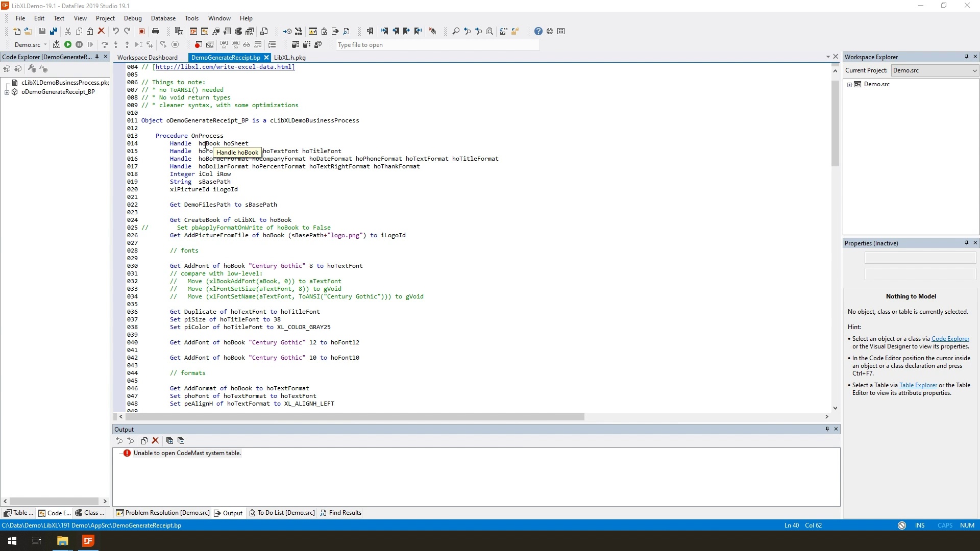Click the Pause debugger icon

pyautogui.click(x=79, y=45)
